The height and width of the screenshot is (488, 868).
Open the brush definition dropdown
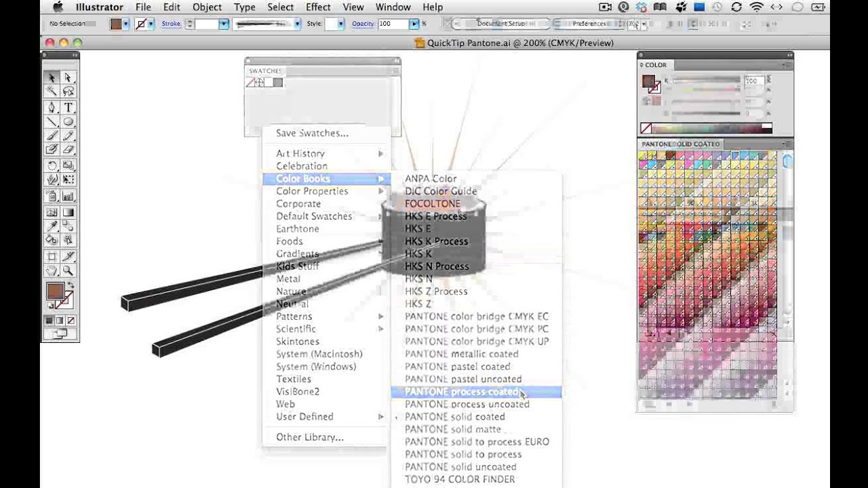[x=296, y=24]
